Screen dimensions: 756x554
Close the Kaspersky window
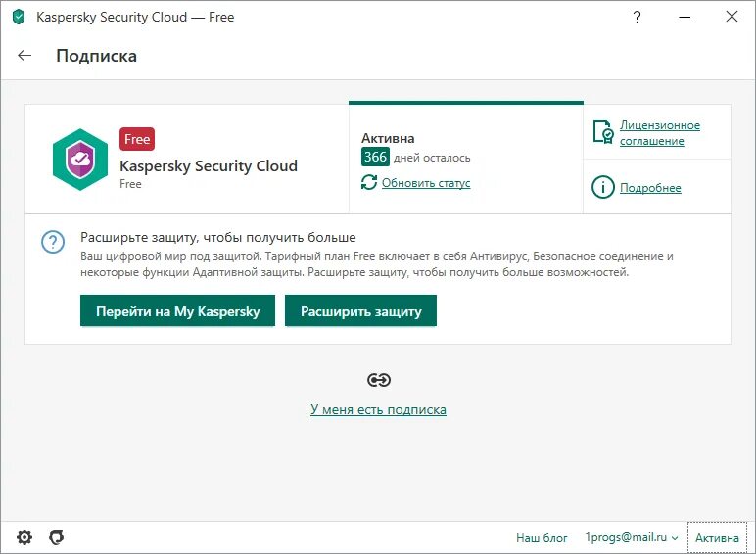point(732,17)
